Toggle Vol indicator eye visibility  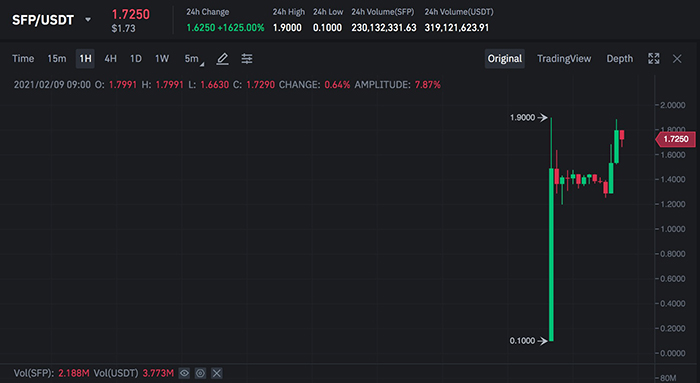pyautogui.click(x=184, y=373)
